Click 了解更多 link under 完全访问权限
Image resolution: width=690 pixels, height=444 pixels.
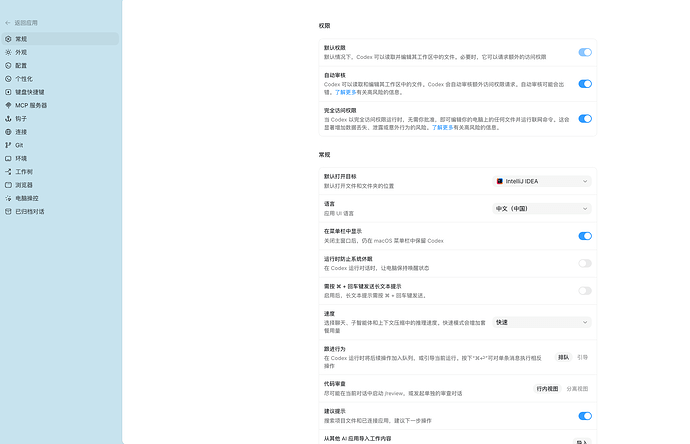(442, 128)
